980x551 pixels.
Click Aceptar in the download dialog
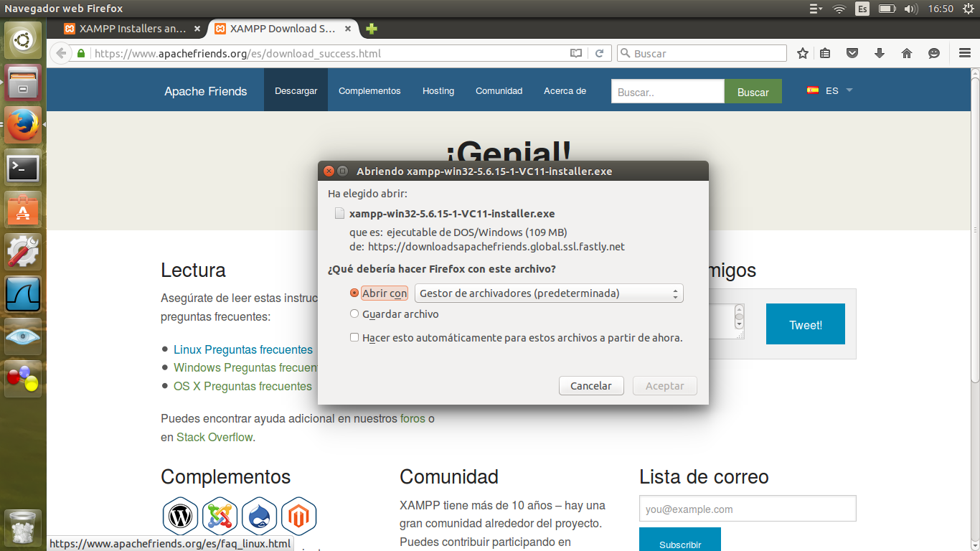665,386
